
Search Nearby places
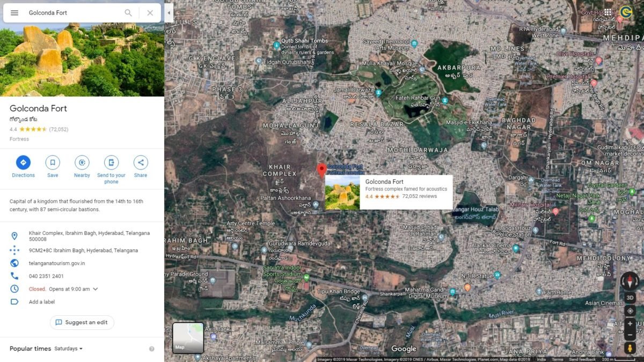pos(82,162)
